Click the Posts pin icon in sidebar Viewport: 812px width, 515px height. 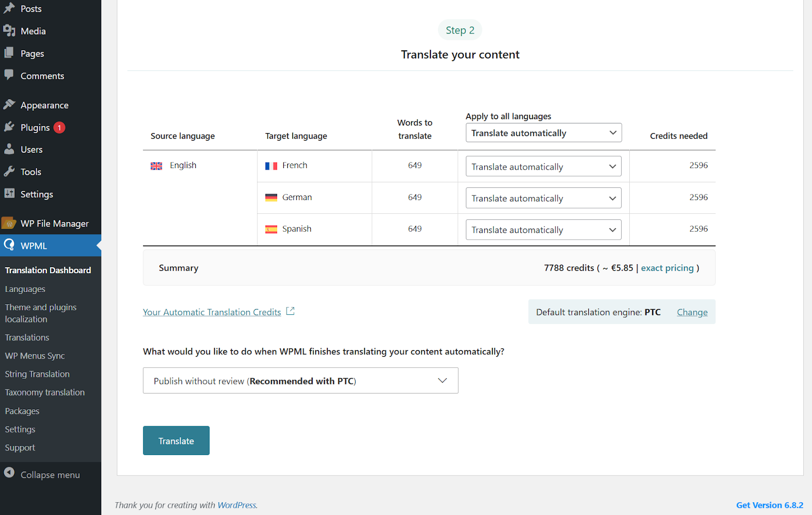point(9,8)
